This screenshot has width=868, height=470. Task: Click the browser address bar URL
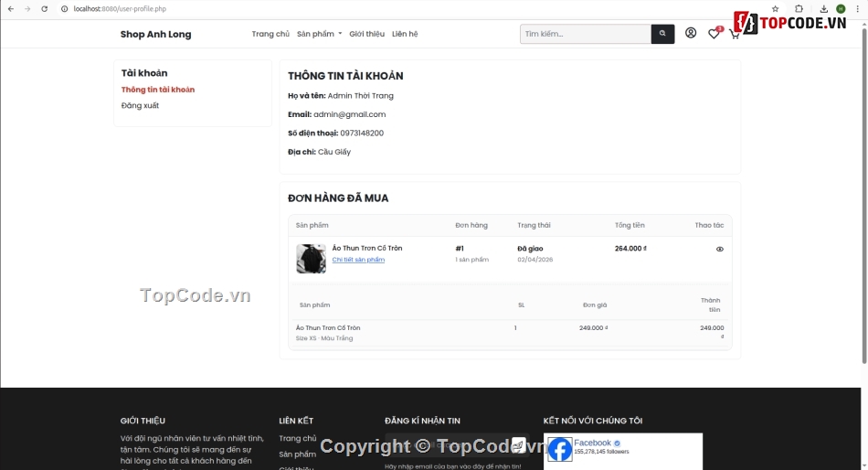point(120,9)
